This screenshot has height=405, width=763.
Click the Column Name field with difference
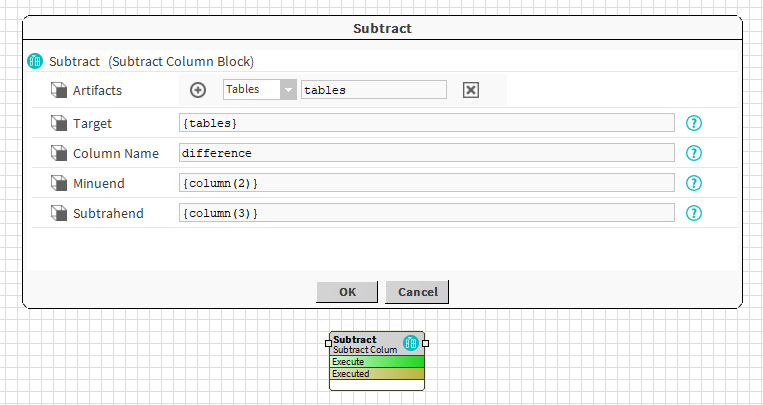426,153
